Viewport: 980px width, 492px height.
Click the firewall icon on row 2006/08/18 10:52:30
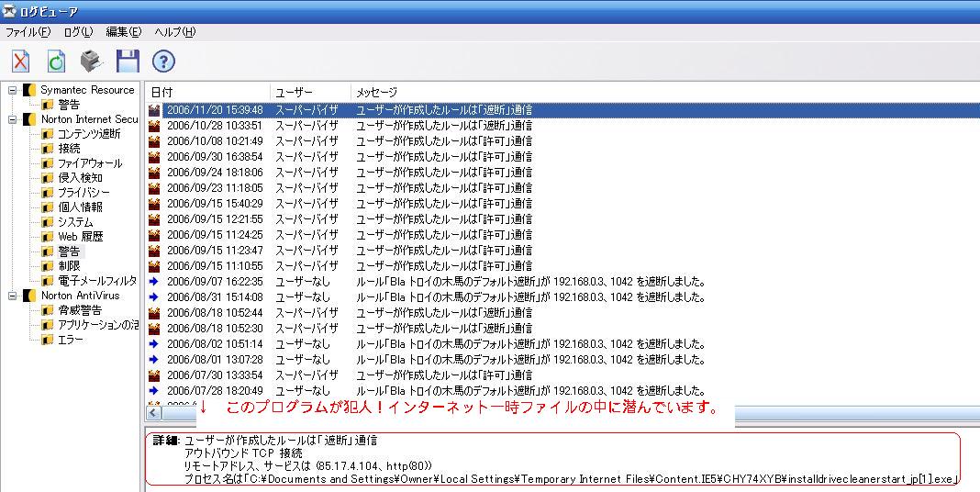(154, 329)
